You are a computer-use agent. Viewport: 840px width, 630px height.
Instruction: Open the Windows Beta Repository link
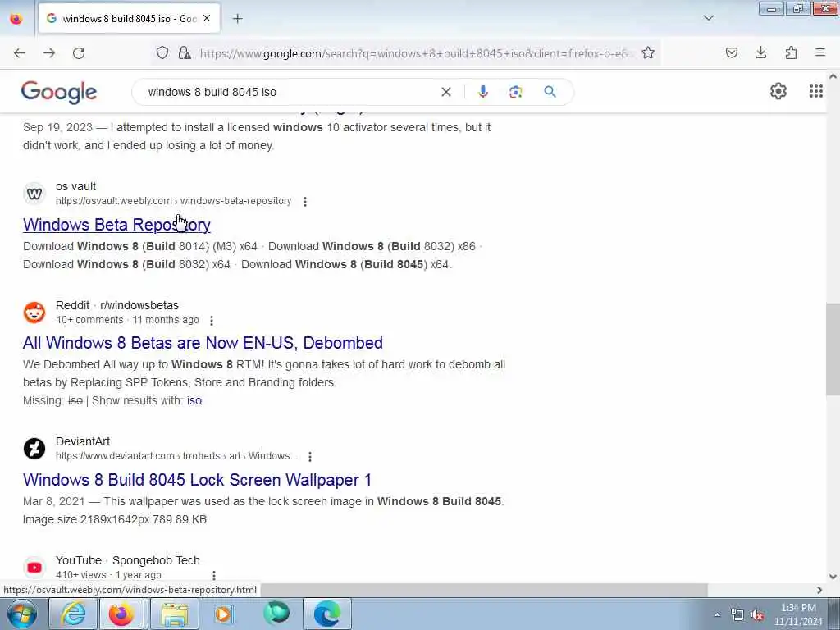click(x=116, y=225)
